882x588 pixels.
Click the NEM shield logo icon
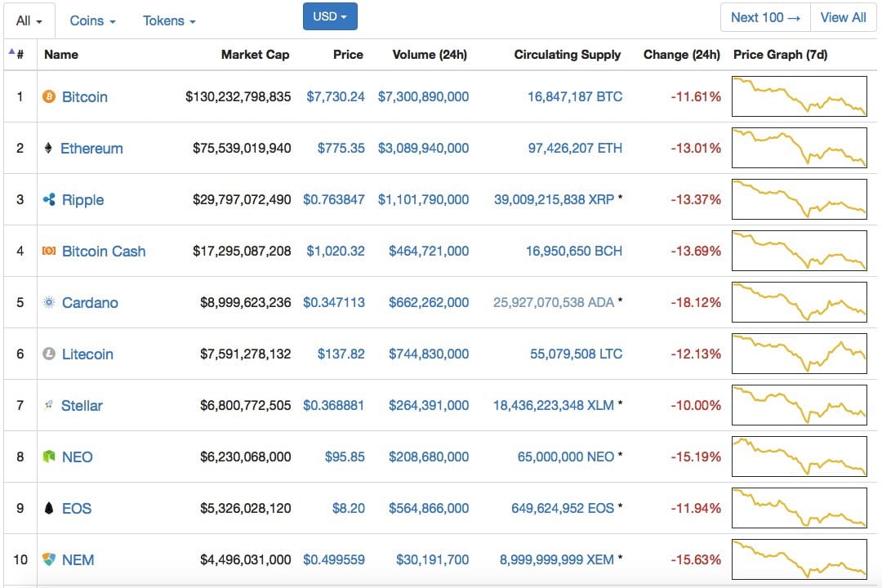coord(49,559)
